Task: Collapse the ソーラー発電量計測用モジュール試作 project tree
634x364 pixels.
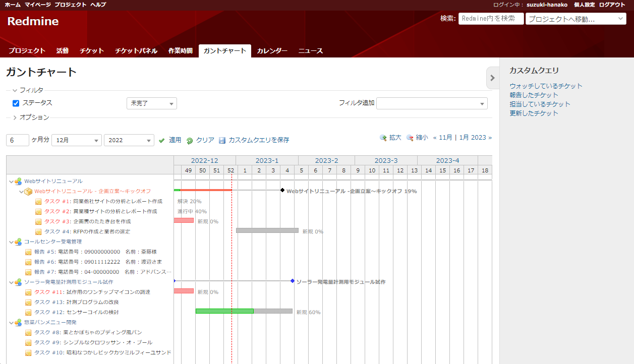Action: tap(11, 282)
